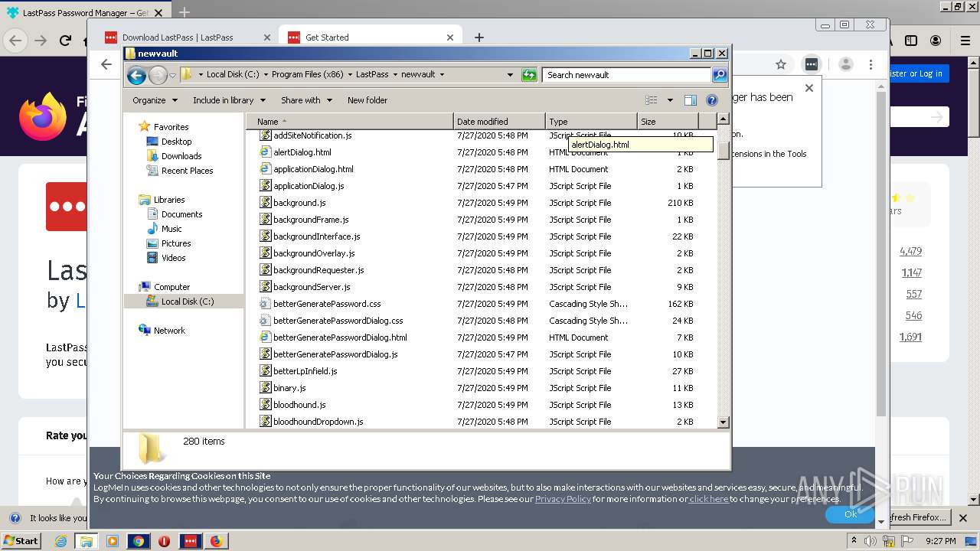980x551 pixels.
Task: Select file alertDialog.html
Action: (x=302, y=152)
